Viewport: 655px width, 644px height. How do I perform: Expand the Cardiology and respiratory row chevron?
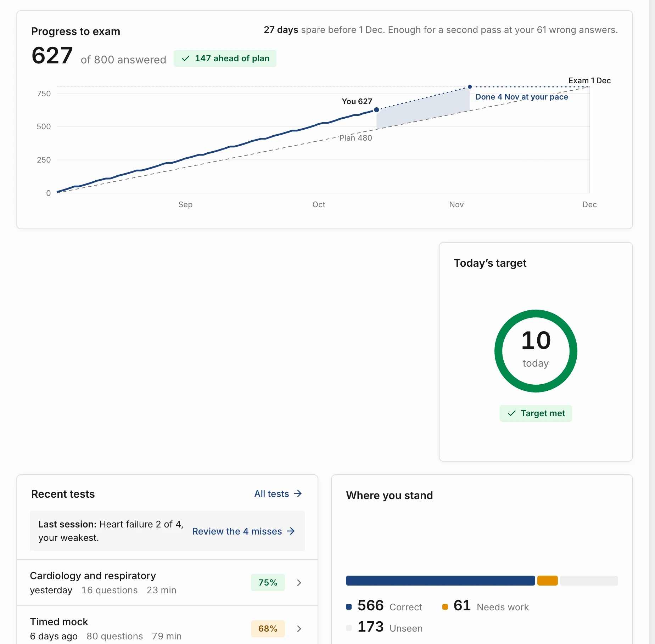point(299,583)
